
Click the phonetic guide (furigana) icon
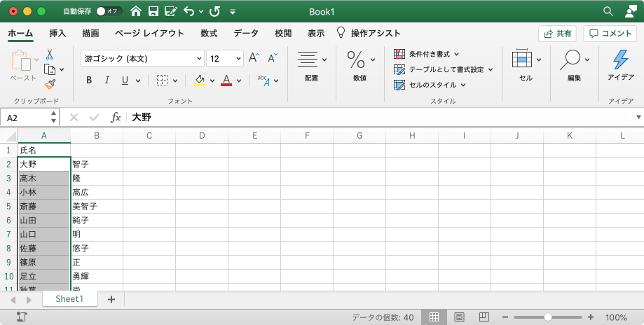point(264,81)
